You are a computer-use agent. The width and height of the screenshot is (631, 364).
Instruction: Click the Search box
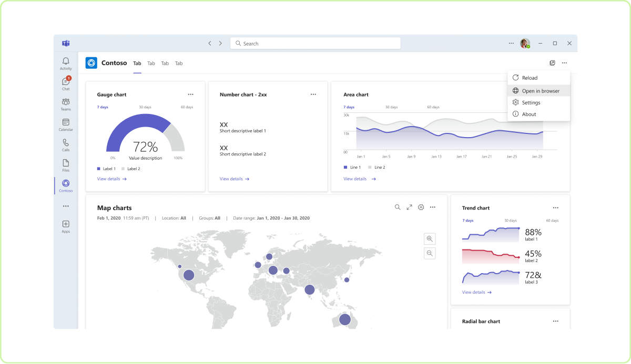click(x=315, y=43)
